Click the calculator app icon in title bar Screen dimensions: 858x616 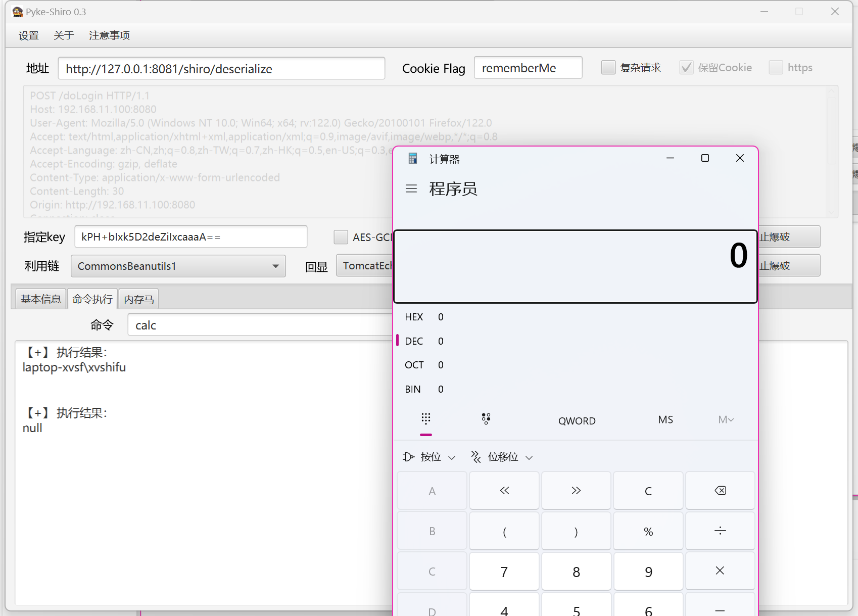coord(413,159)
